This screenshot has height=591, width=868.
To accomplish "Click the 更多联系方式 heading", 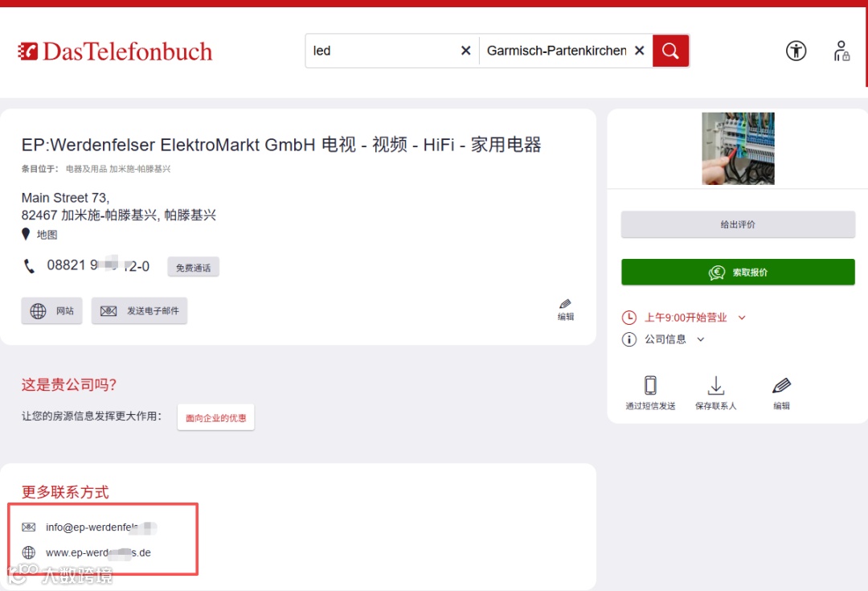I will (65, 492).
